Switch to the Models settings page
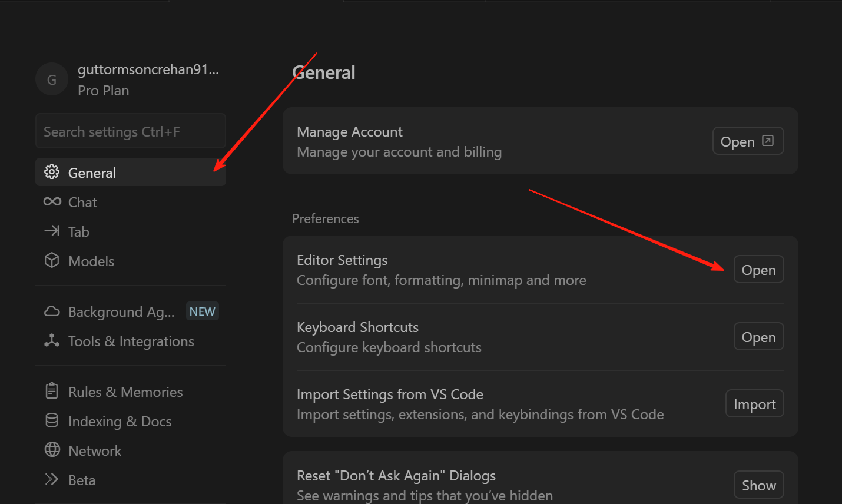 91,261
